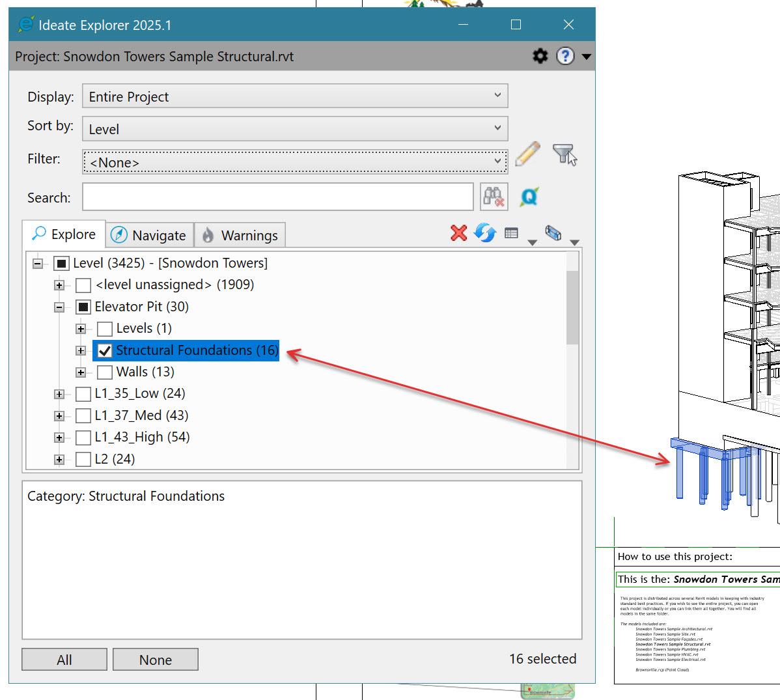
Task: Open the dropdown arrow beside the 3D box icon
Action: click(x=574, y=242)
